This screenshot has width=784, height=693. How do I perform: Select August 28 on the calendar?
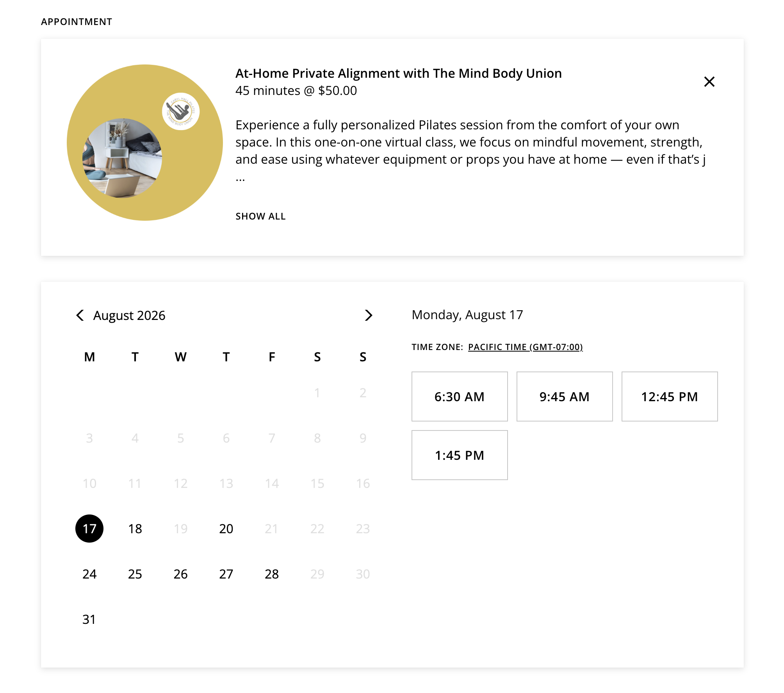[272, 574]
